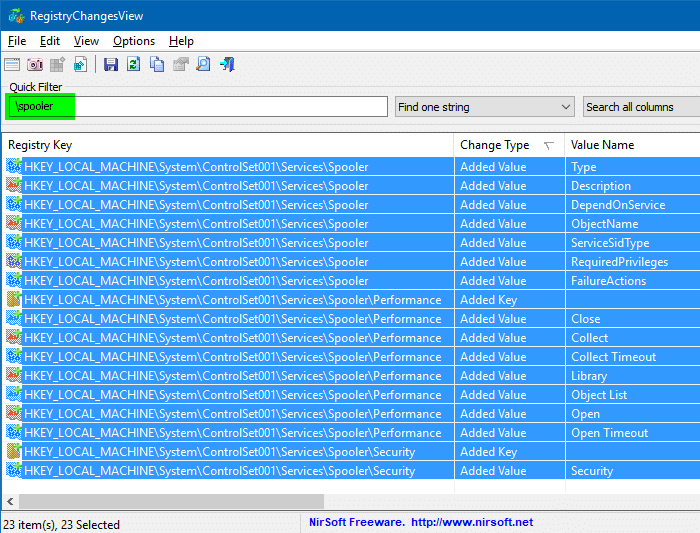Viewport: 700px width, 533px height.
Task: Open the Edit menu
Action: 50,41
